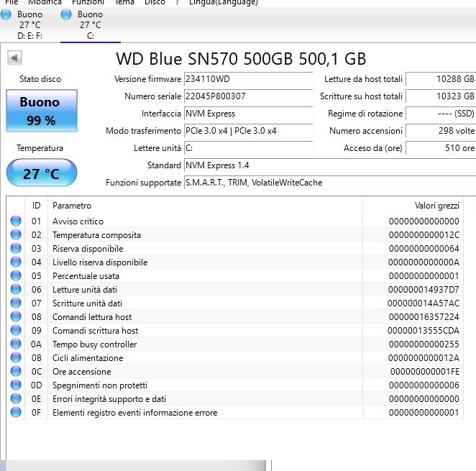Select the C: disk tab

point(91,25)
